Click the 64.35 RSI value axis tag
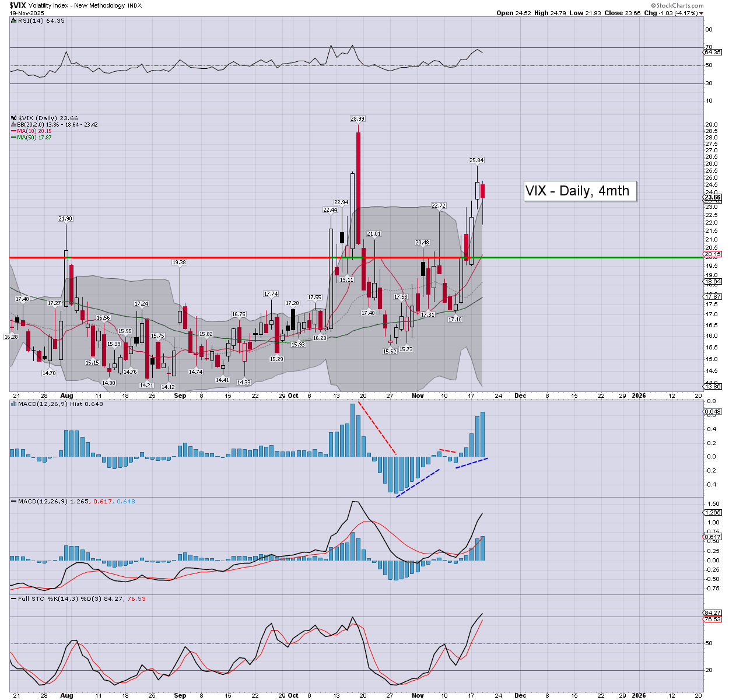Screen dimensions: 729x700 [x=713, y=52]
